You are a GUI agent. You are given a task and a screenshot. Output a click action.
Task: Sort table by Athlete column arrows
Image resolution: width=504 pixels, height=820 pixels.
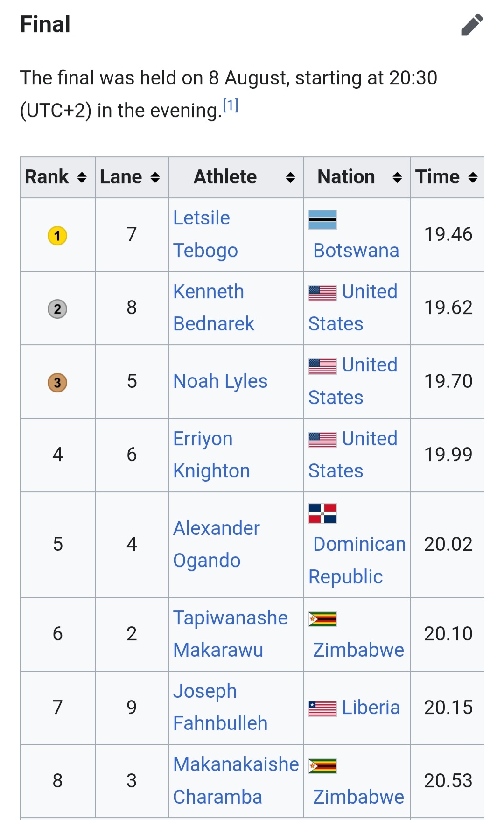click(x=290, y=177)
